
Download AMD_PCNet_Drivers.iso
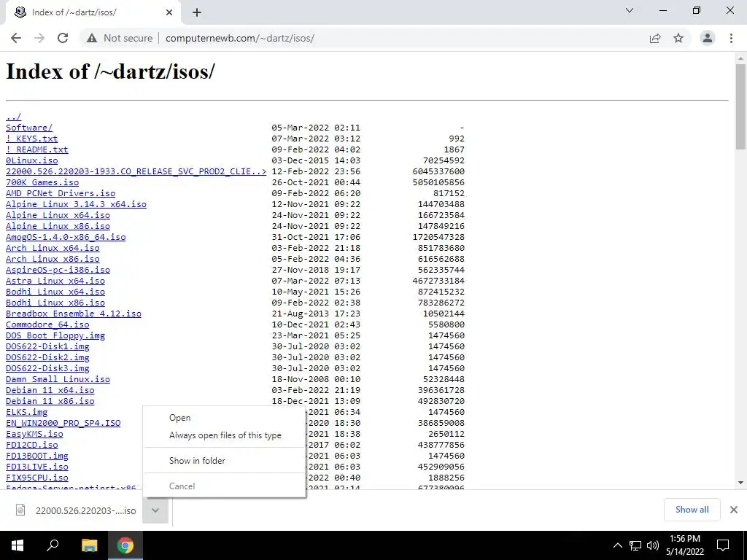(61, 193)
